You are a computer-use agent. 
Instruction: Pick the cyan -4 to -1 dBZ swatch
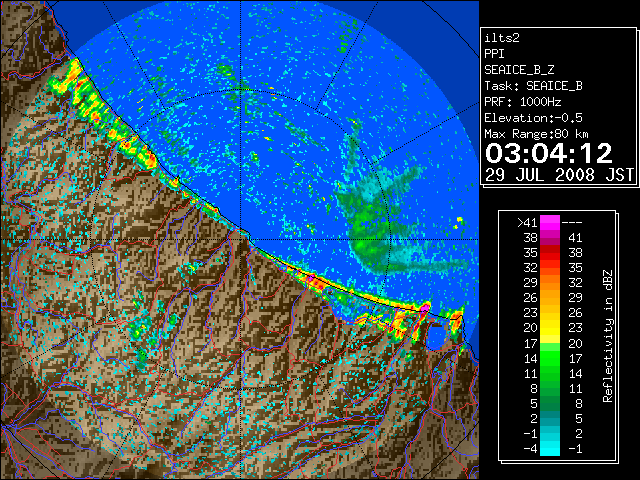(x=550, y=449)
